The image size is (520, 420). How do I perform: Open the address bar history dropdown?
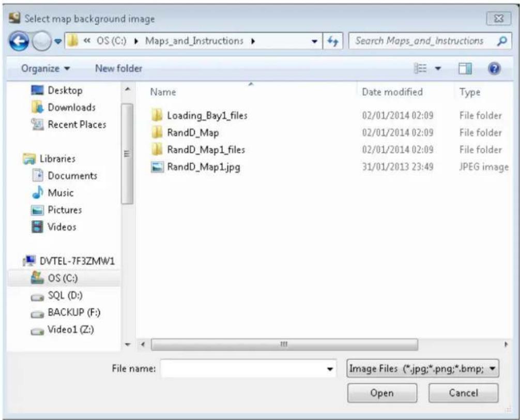point(314,41)
